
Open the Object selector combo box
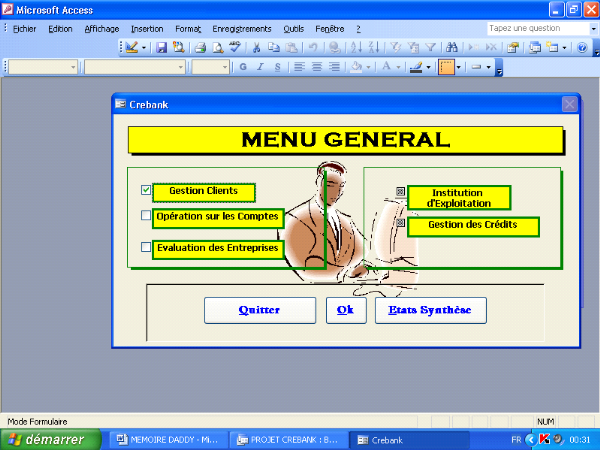[43, 67]
